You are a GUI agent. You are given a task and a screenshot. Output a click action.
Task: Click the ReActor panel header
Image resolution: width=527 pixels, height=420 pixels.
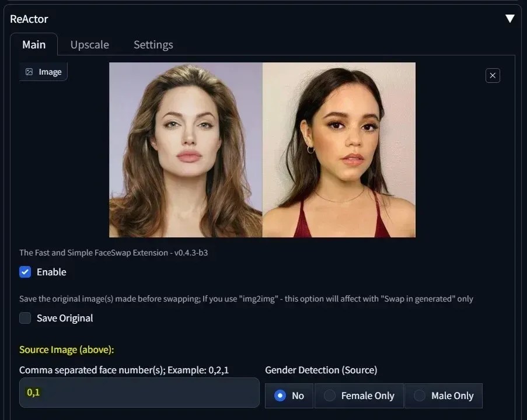click(29, 19)
